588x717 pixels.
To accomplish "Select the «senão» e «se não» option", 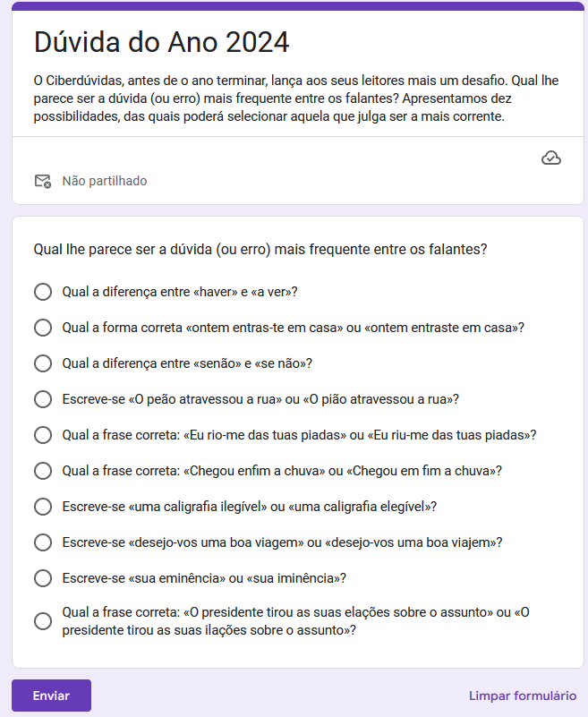I will [x=42, y=363].
